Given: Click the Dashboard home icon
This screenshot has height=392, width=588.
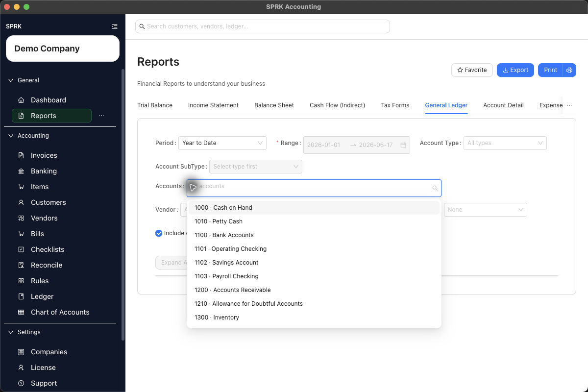Looking at the screenshot, I should point(21,100).
